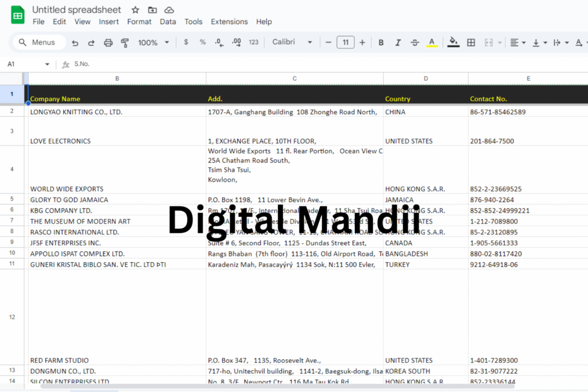Click the Print icon

pyautogui.click(x=108, y=43)
